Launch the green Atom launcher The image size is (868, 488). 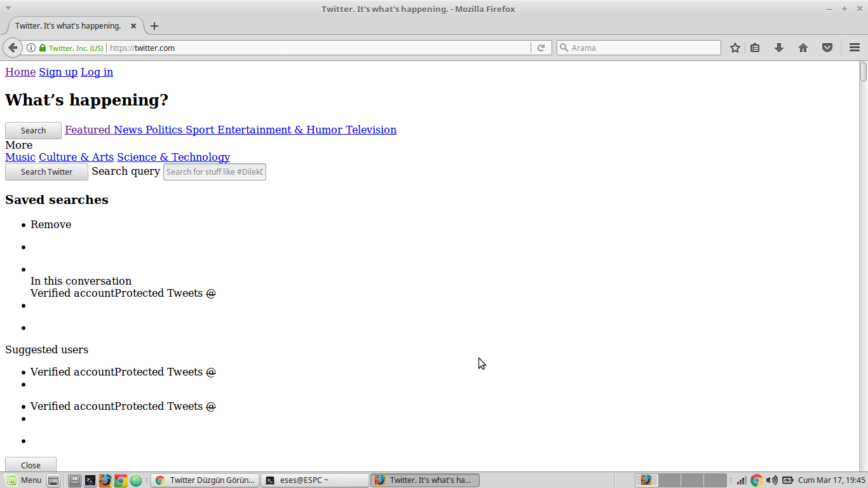click(136, 480)
